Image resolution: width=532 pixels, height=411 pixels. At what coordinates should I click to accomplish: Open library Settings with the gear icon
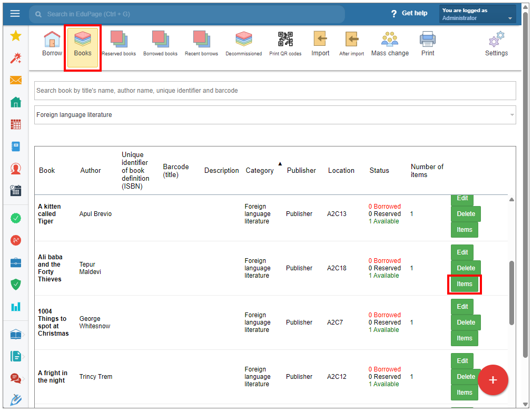coord(496,43)
